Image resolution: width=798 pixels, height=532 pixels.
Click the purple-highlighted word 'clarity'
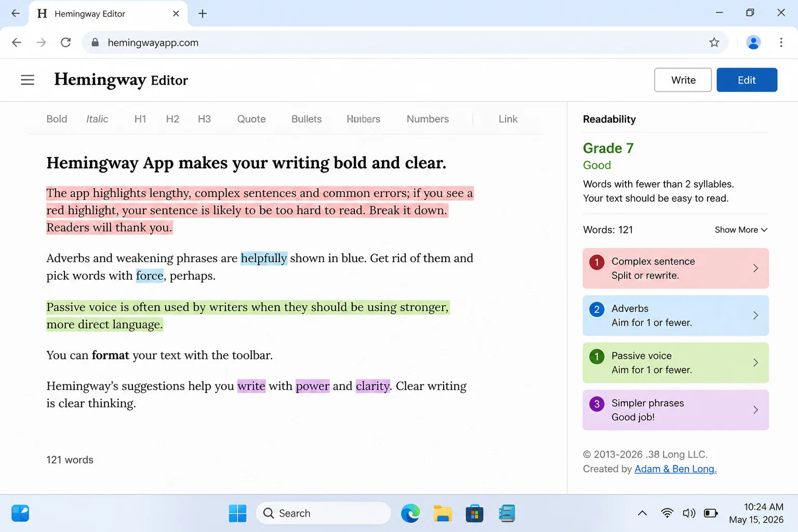(x=373, y=386)
